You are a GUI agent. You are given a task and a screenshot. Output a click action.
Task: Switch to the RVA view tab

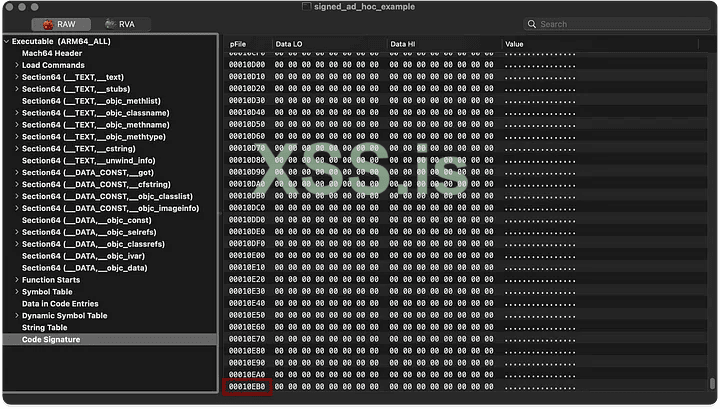(x=121, y=24)
